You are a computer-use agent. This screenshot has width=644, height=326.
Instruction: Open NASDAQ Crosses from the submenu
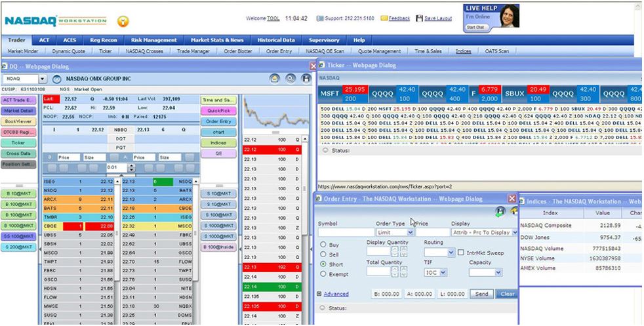144,51
